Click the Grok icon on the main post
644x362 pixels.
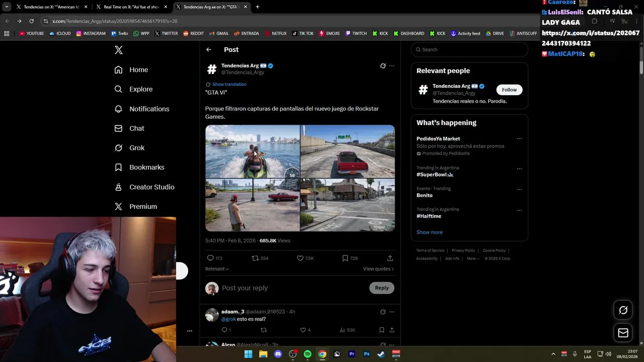383,66
